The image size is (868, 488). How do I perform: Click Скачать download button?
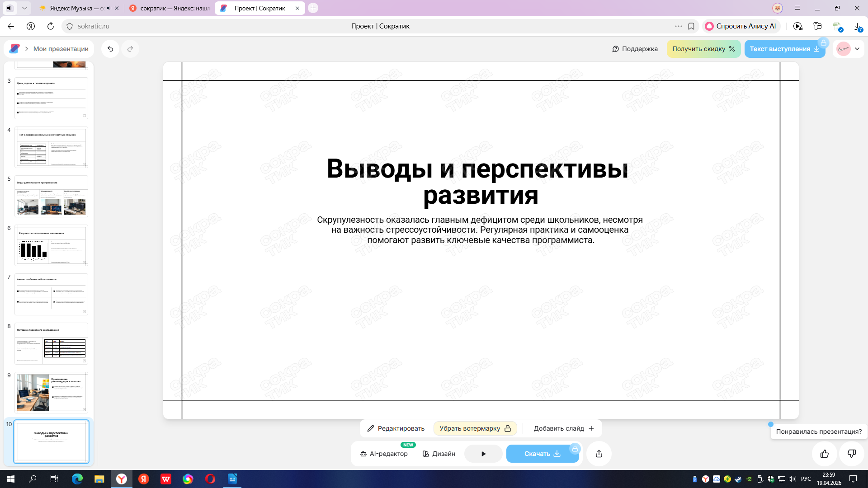[x=542, y=454]
